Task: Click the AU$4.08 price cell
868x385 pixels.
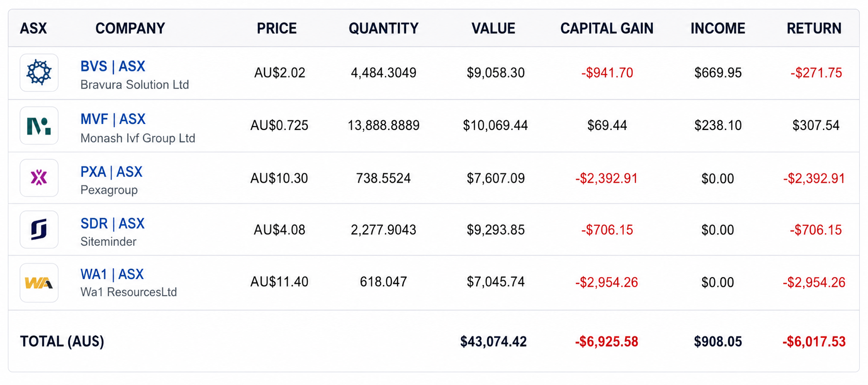Action: tap(280, 230)
